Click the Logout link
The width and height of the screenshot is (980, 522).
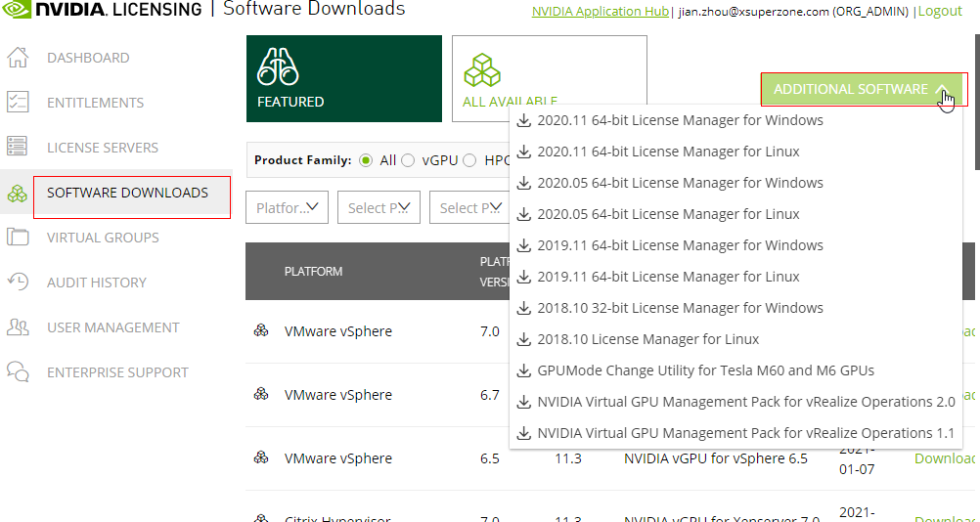[940, 11]
